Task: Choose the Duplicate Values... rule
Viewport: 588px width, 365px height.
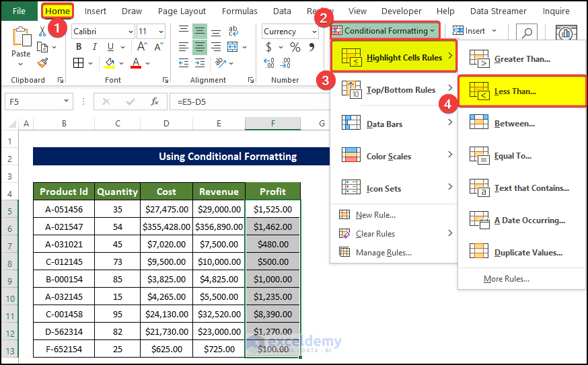Action: coord(522,252)
